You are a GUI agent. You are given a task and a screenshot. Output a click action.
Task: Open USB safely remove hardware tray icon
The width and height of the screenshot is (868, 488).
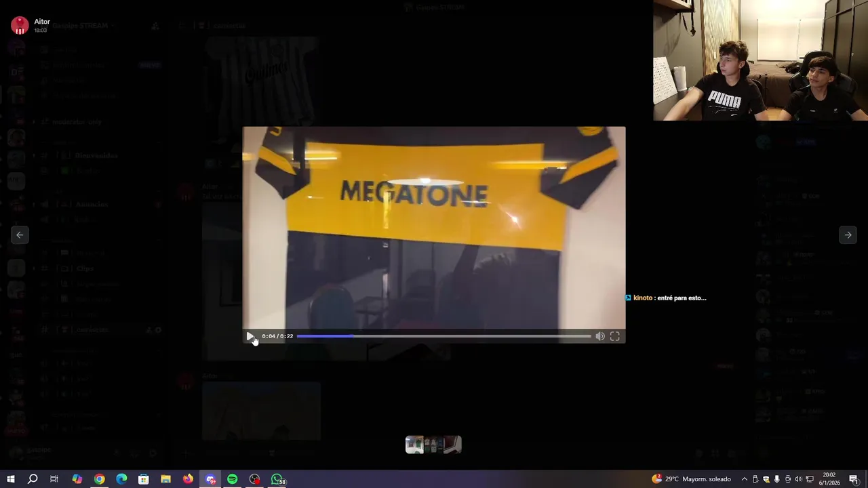click(755, 479)
